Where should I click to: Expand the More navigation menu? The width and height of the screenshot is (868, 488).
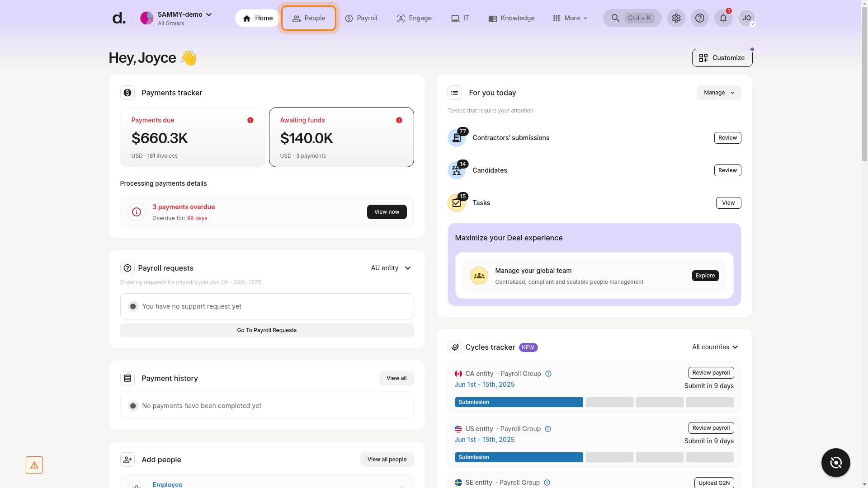(x=570, y=18)
